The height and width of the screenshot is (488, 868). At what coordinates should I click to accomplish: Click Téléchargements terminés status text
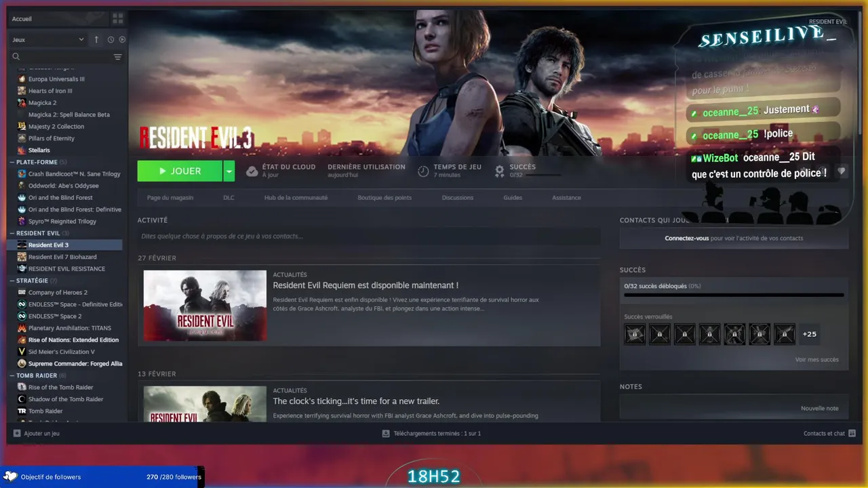(437, 433)
